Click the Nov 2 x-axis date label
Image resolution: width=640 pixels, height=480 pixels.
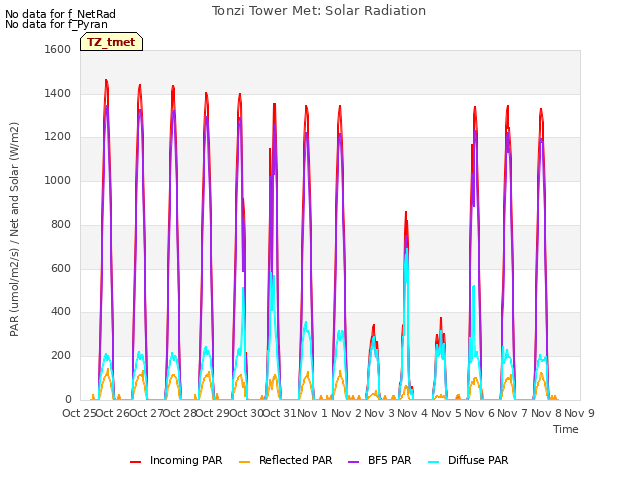[x=346, y=413]
